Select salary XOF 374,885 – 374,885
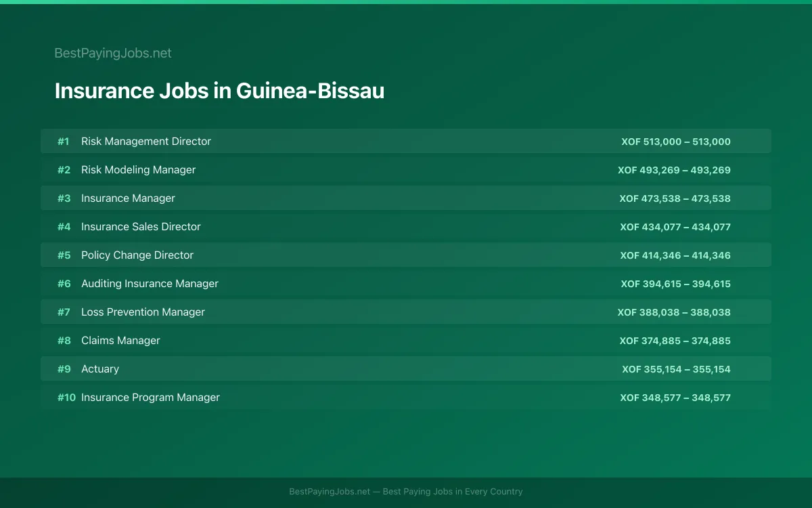Viewport: 812px width, 508px height. coord(675,341)
